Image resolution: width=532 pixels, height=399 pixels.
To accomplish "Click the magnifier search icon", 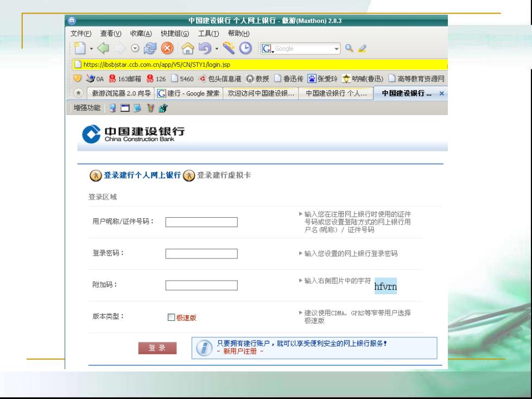I will (349, 48).
